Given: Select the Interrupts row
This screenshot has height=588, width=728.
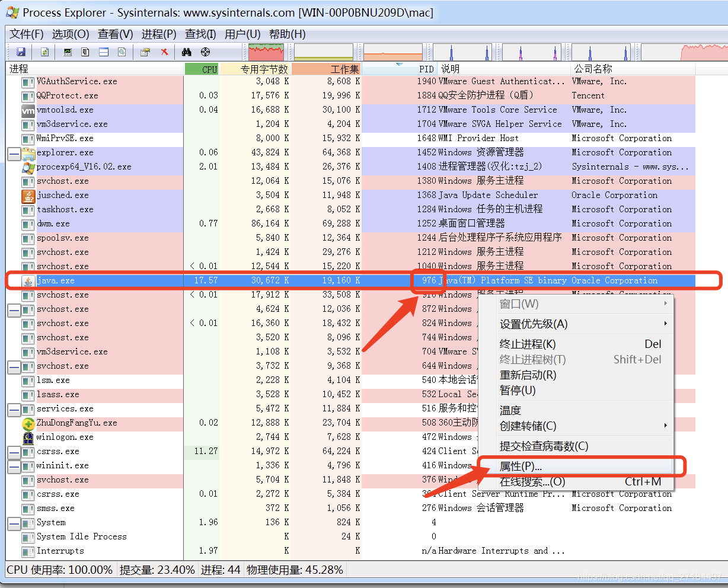Looking at the screenshot, I should (350, 551).
